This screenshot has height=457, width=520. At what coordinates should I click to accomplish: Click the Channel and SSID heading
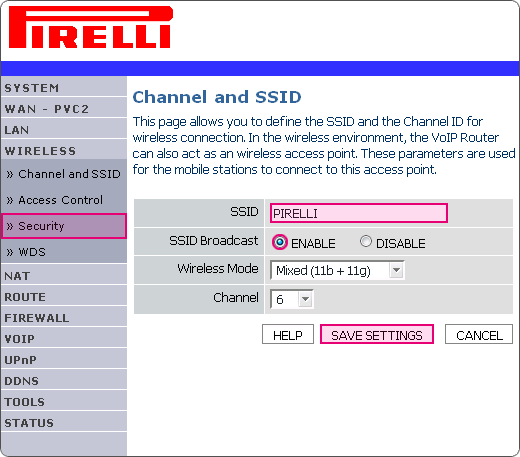(x=217, y=97)
